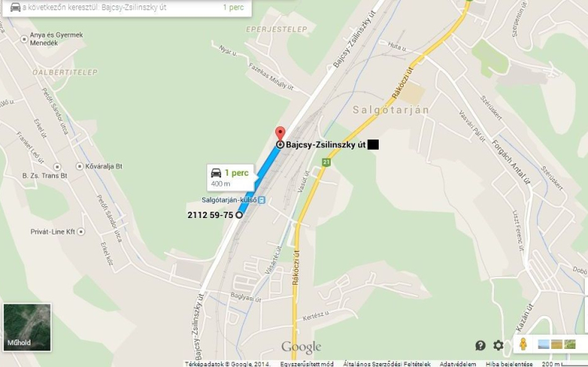Click the red destination pin marker
This screenshot has width=588, height=367.
pyautogui.click(x=280, y=134)
